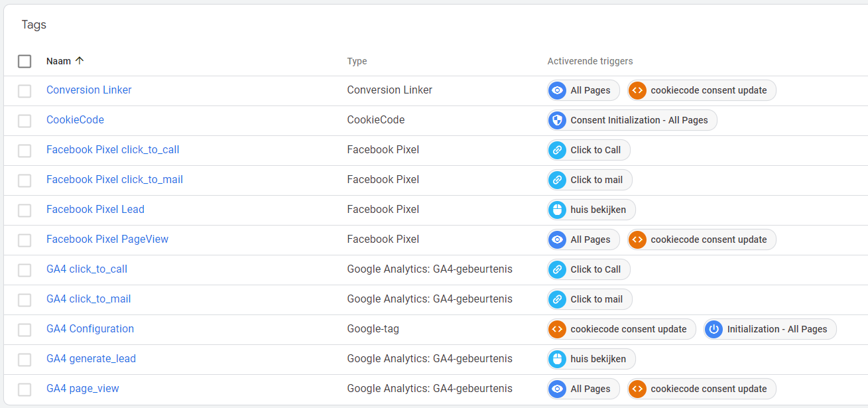
Task: Open the GA4 click_to_call tag
Action: click(87, 269)
